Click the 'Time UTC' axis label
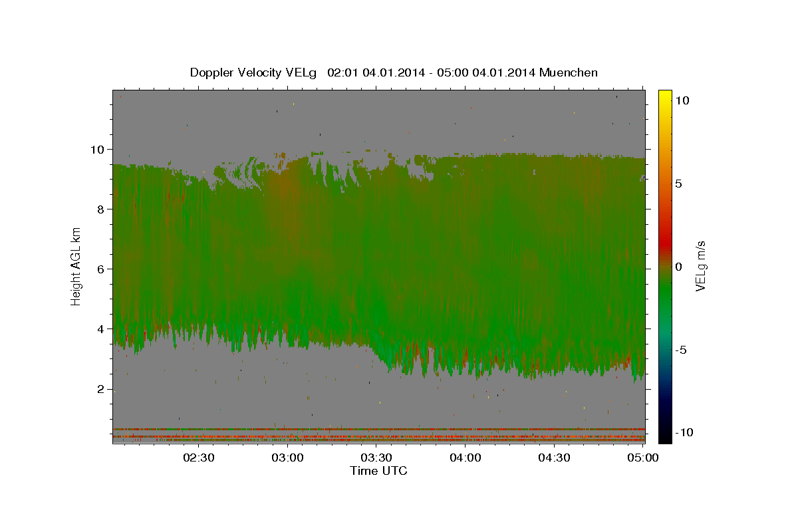 (378, 471)
